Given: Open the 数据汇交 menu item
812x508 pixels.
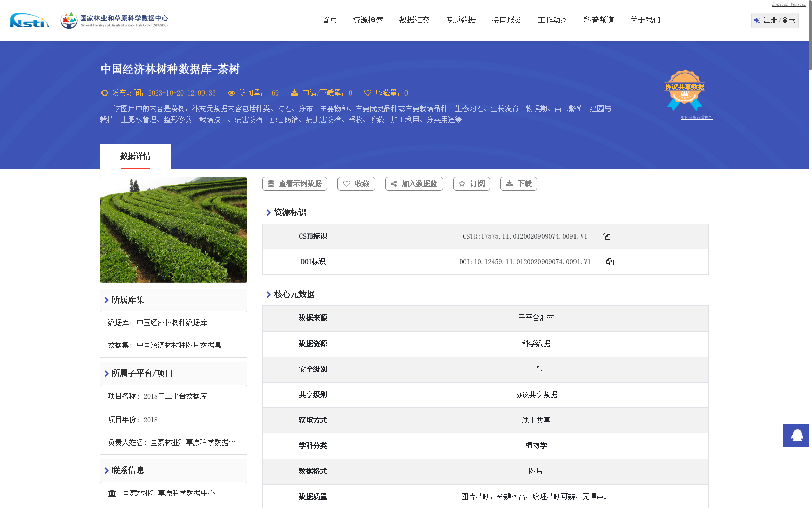Looking at the screenshot, I should (415, 20).
